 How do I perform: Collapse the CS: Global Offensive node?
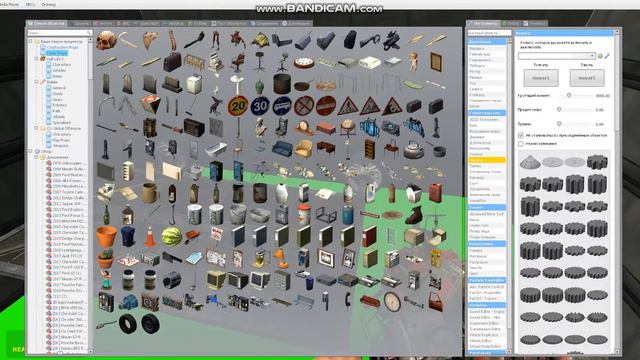click(36, 128)
